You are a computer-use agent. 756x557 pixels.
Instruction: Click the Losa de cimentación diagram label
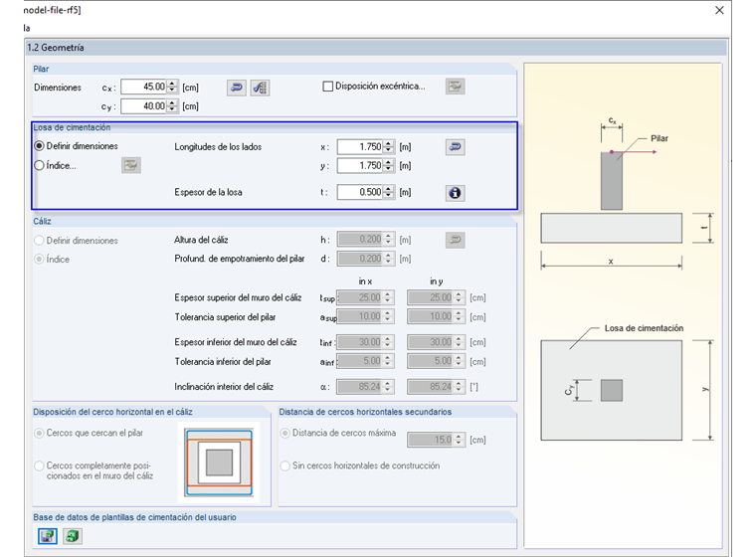pyautogui.click(x=644, y=328)
